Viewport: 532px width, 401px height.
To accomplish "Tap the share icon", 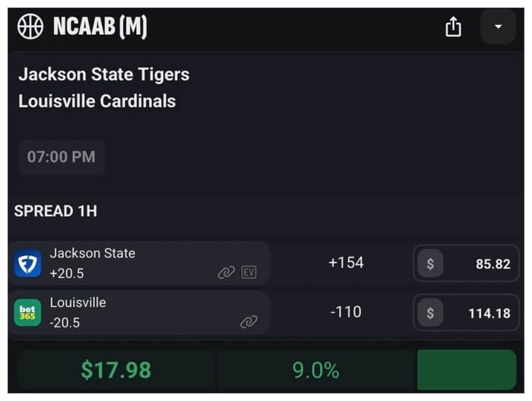I will (x=453, y=27).
